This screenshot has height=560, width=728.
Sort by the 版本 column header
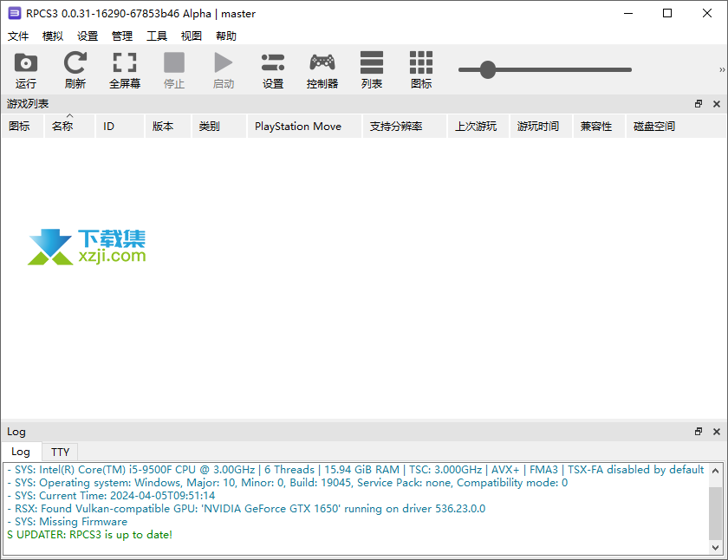[x=168, y=127]
